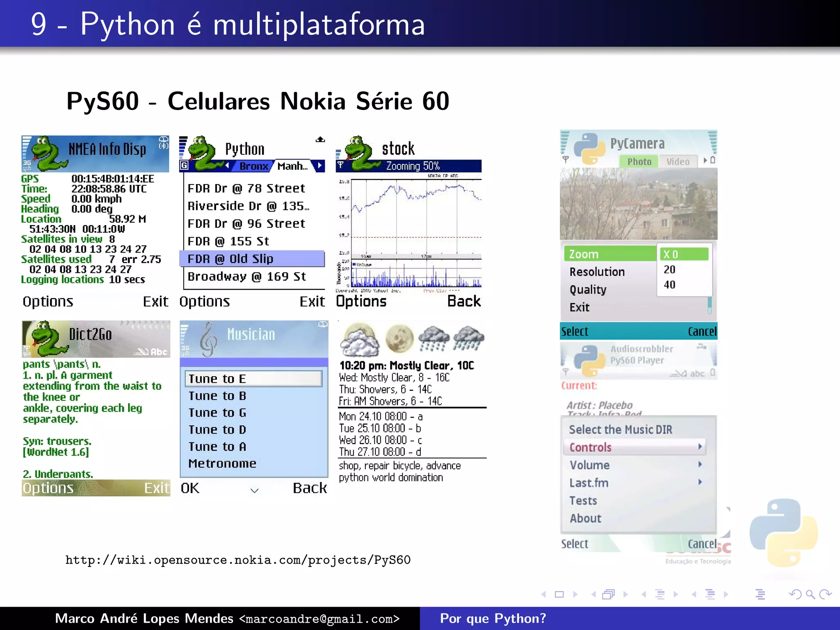Expand the Volume submenu arrow
Image resolution: width=840 pixels, height=630 pixels.
click(700, 464)
